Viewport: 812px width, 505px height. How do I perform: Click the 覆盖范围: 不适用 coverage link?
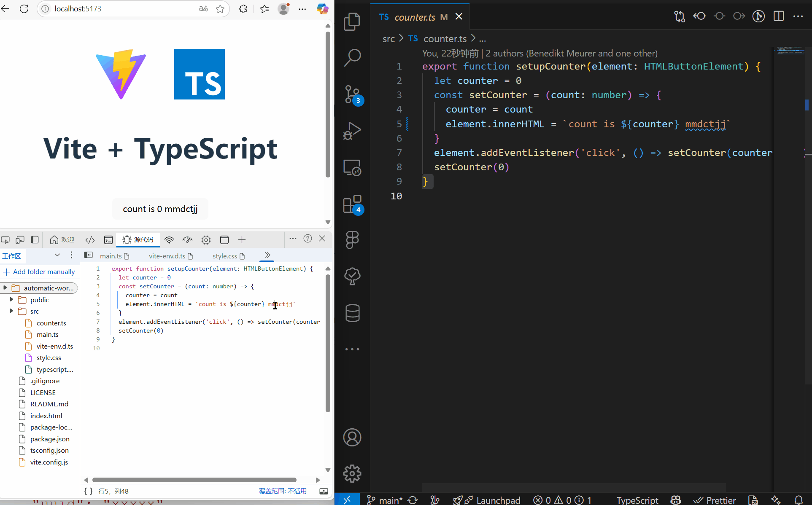[283, 491]
